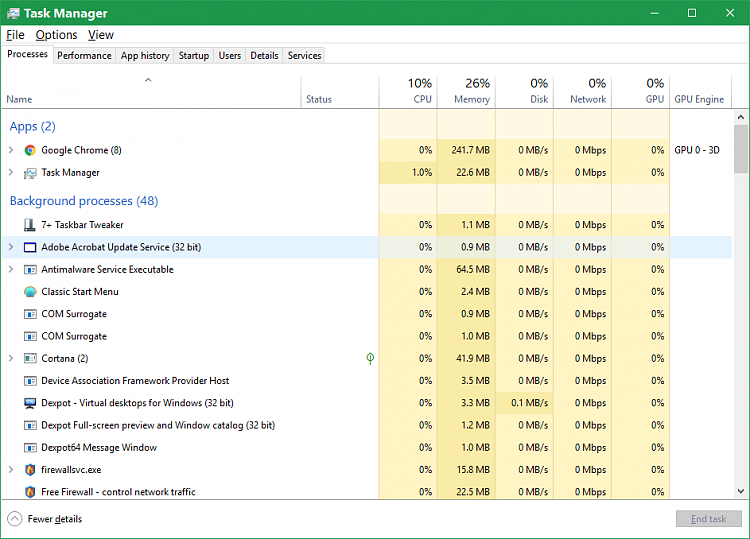Click the Dexpot Virtual desktops monitor icon
Viewport: 750px width, 539px height.
click(30, 403)
